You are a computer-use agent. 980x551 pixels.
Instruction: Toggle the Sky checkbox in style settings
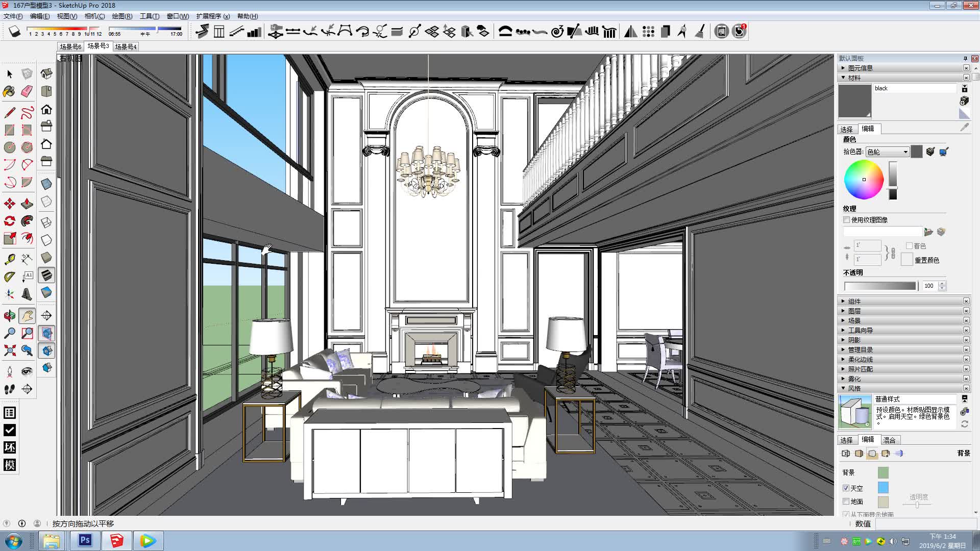point(846,488)
